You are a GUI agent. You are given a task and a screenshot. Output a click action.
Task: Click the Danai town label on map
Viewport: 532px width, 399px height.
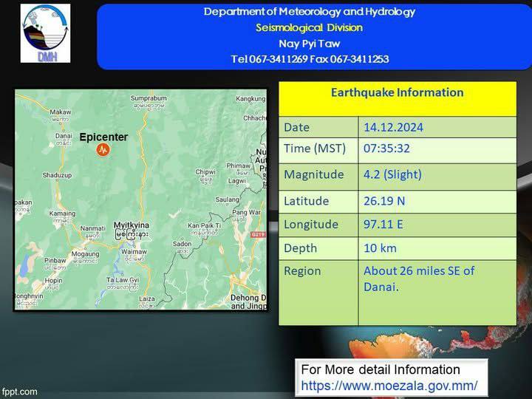point(64,136)
